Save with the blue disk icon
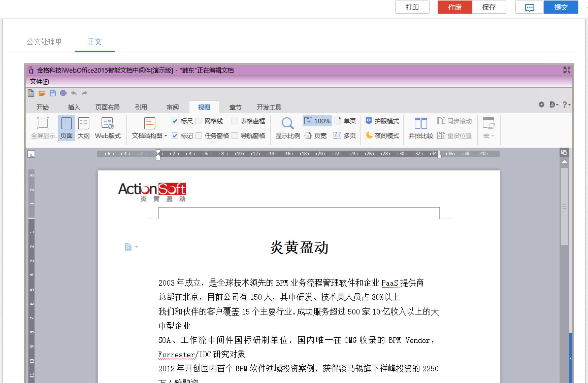Image resolution: width=588 pixels, height=383 pixels. pos(53,93)
